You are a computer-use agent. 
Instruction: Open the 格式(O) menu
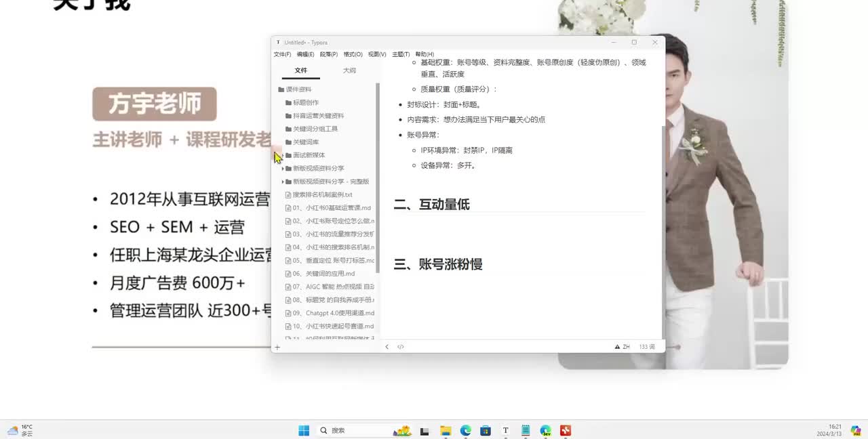pos(353,54)
